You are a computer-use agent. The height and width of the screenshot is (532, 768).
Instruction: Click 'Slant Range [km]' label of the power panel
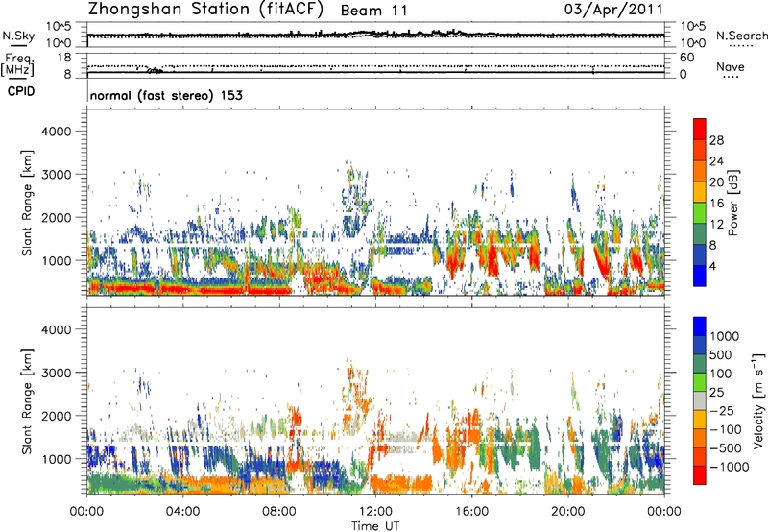27,203
